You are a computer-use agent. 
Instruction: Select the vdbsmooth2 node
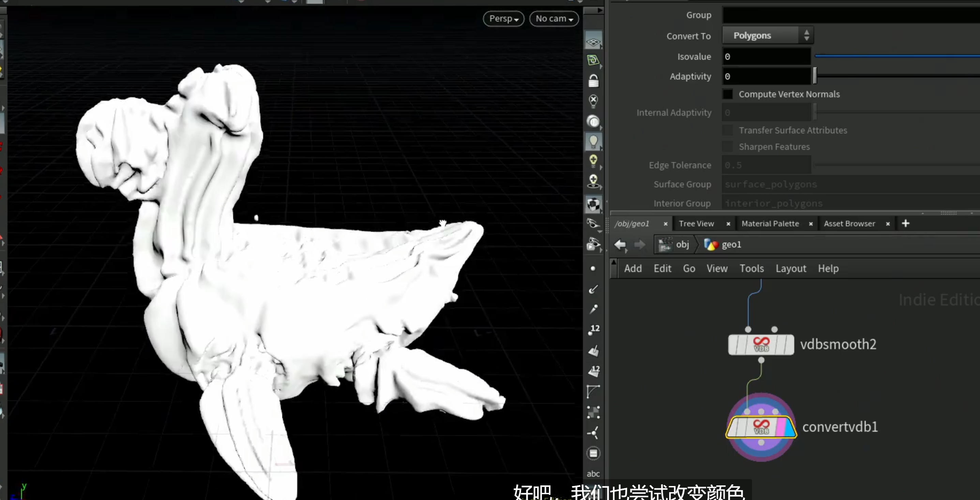[x=761, y=345]
